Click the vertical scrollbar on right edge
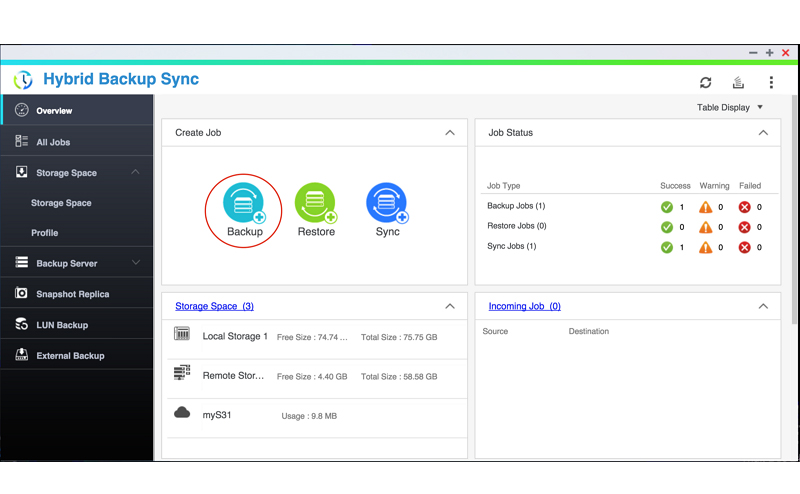The width and height of the screenshot is (800, 494). tap(794, 209)
